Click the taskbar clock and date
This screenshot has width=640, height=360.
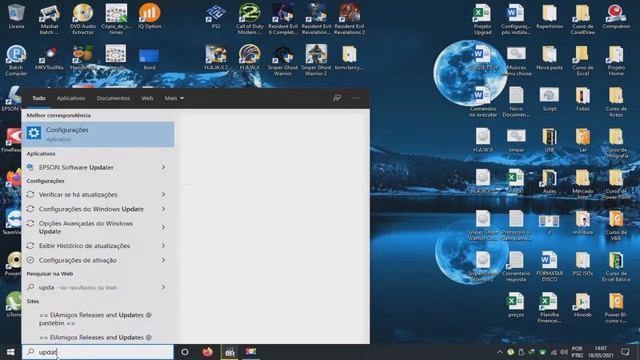(601, 352)
